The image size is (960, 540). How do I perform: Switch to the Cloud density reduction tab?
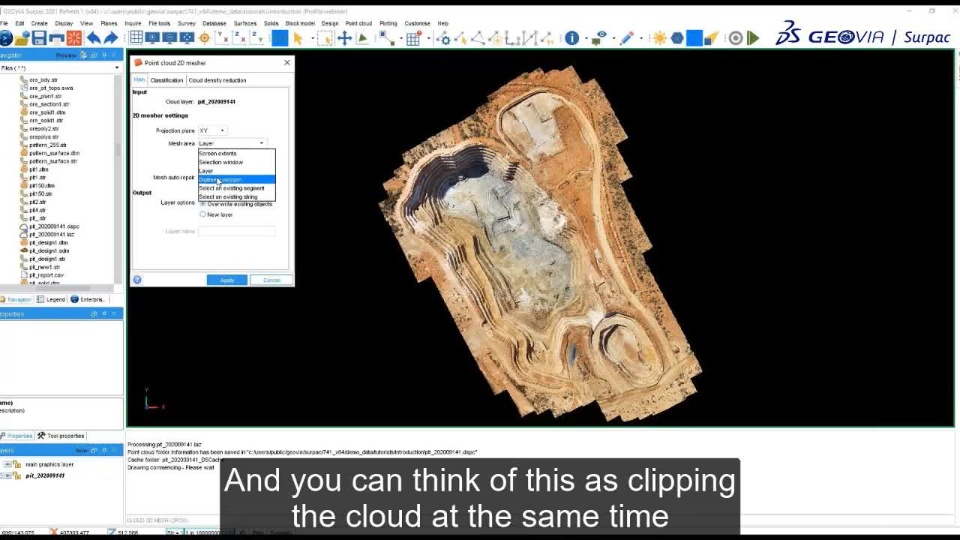click(x=217, y=80)
